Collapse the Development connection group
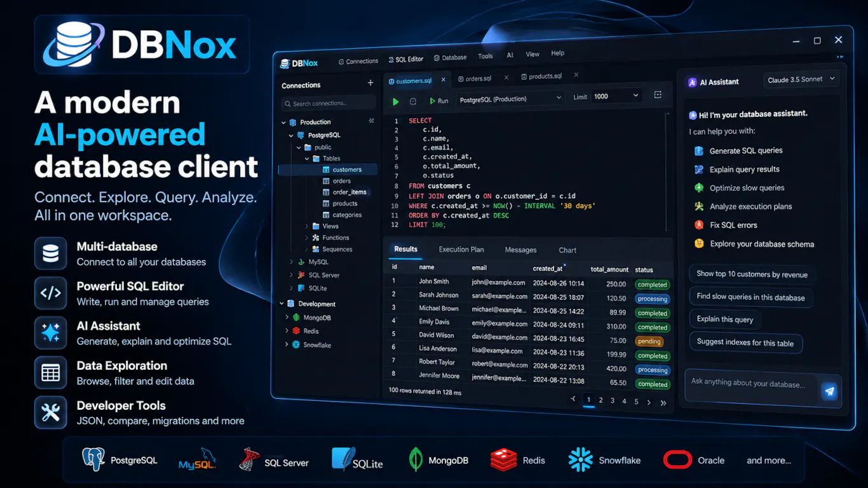The image size is (868, 488). pos(281,304)
